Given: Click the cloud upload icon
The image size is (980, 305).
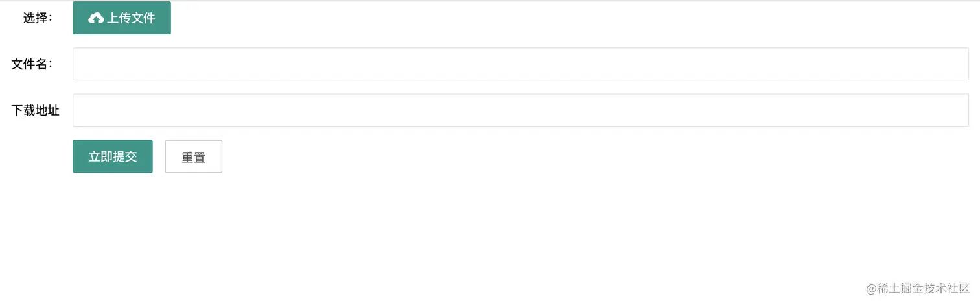Looking at the screenshot, I should tap(96, 18).
